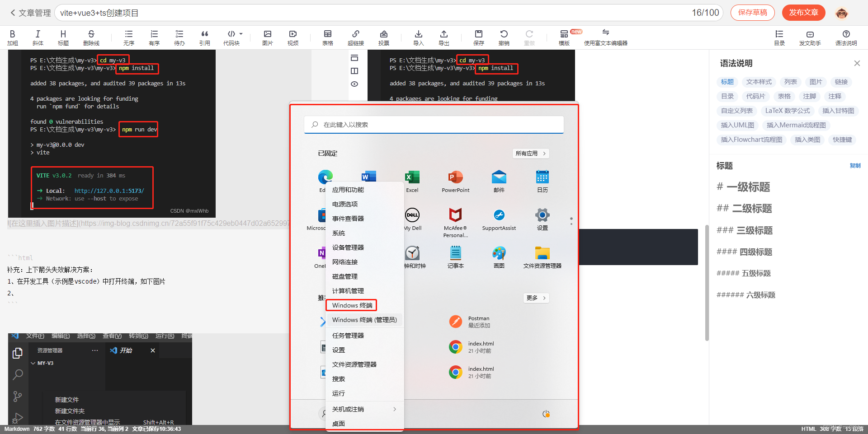Open Excel from pinned apps
Screen dimensions: 868x434
tap(412, 182)
